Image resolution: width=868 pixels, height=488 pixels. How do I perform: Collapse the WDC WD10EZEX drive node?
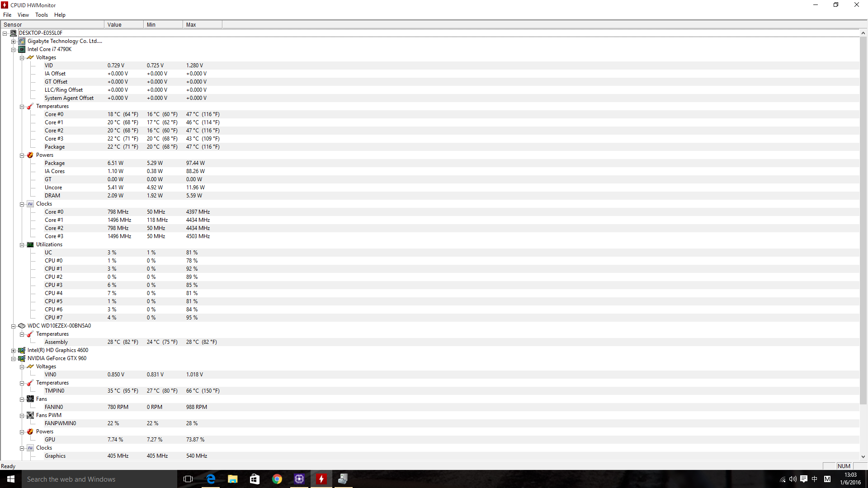[14, 326]
